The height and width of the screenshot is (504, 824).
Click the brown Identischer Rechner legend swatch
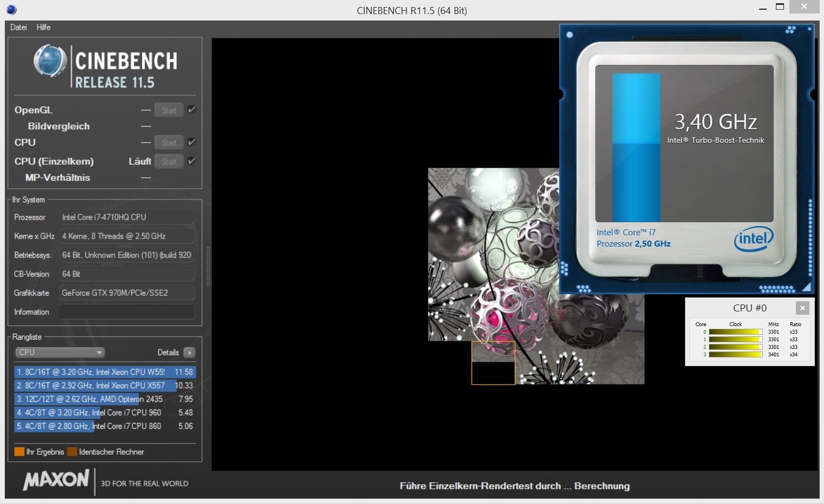(72, 452)
